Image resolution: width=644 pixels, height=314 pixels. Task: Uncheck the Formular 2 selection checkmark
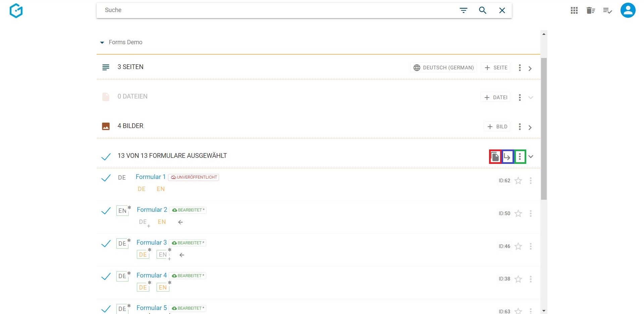(x=106, y=210)
